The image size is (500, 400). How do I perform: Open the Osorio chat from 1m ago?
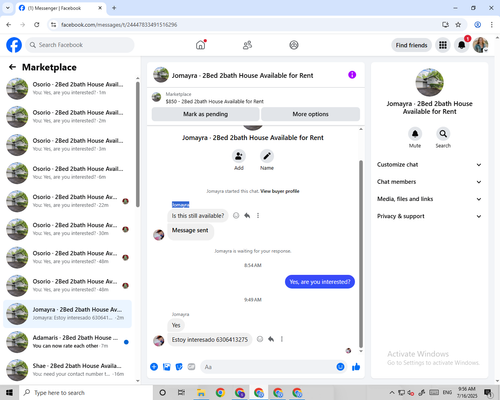[67, 88]
